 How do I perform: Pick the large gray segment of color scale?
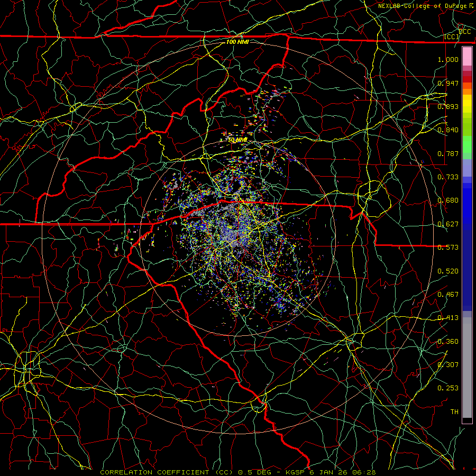[467, 368]
